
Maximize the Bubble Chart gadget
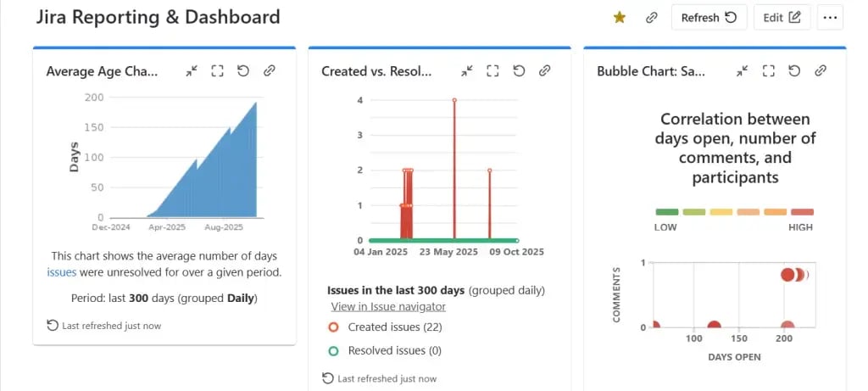coord(768,71)
